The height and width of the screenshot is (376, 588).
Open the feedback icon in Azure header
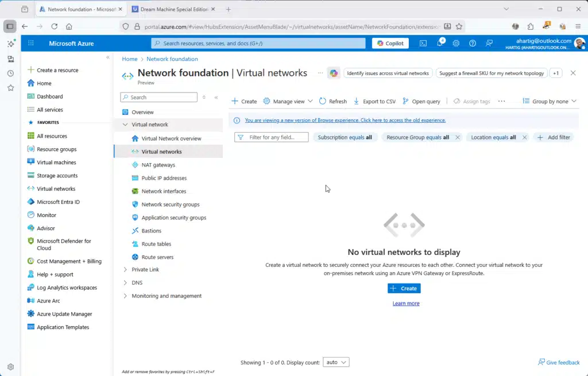tap(489, 44)
